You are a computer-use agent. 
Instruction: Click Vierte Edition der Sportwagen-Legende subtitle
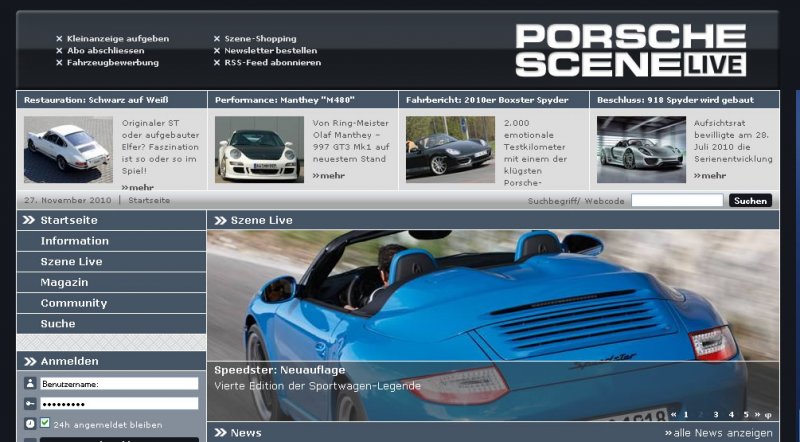317,386
